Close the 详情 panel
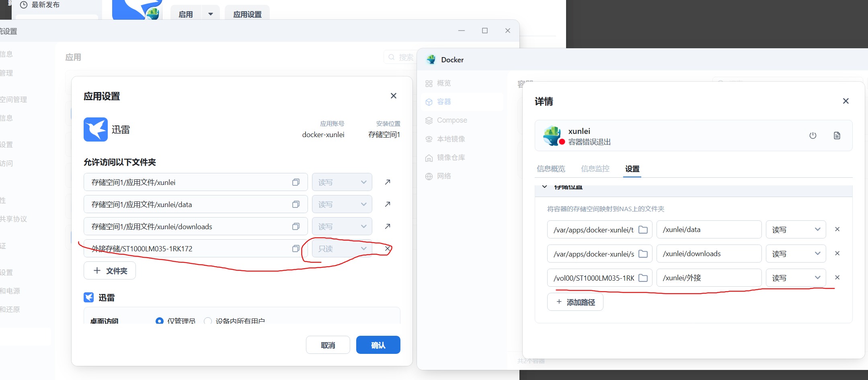 tap(846, 101)
